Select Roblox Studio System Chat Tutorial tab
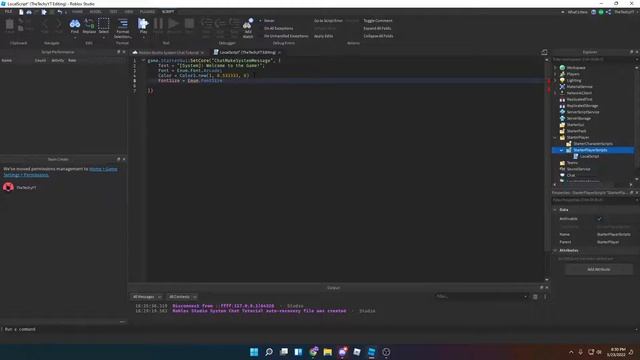 point(169,53)
